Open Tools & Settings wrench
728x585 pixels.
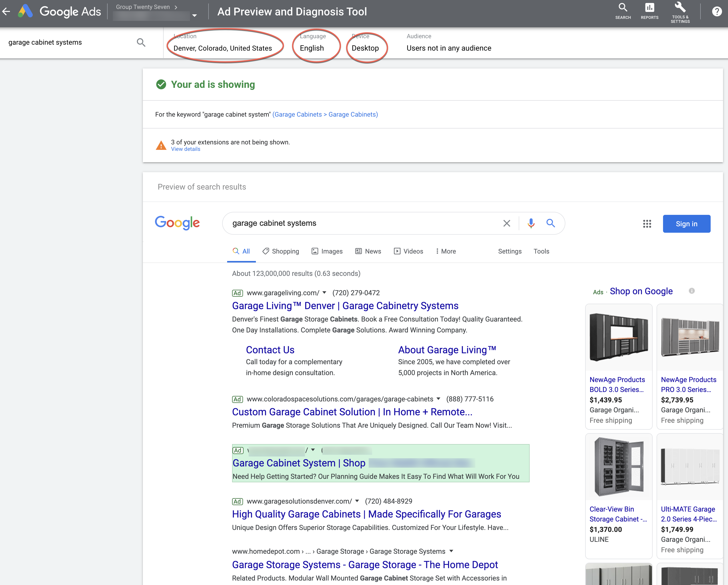(680, 12)
